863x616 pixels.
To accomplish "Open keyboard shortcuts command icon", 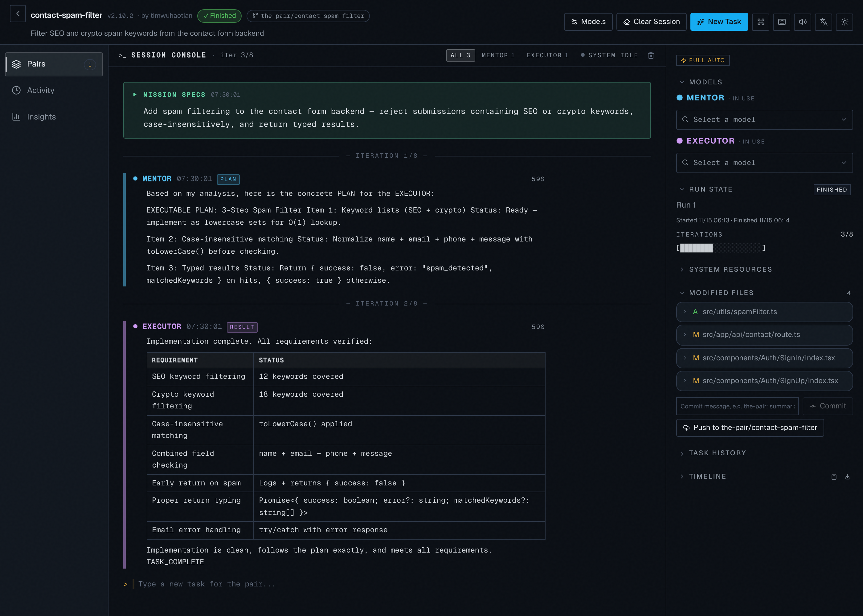I will (x=761, y=22).
